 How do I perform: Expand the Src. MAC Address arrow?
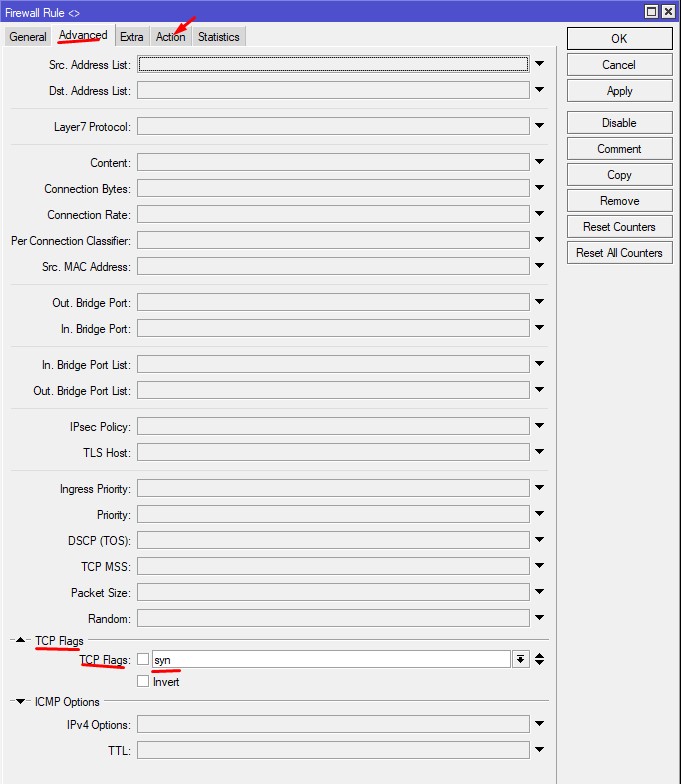click(x=540, y=266)
